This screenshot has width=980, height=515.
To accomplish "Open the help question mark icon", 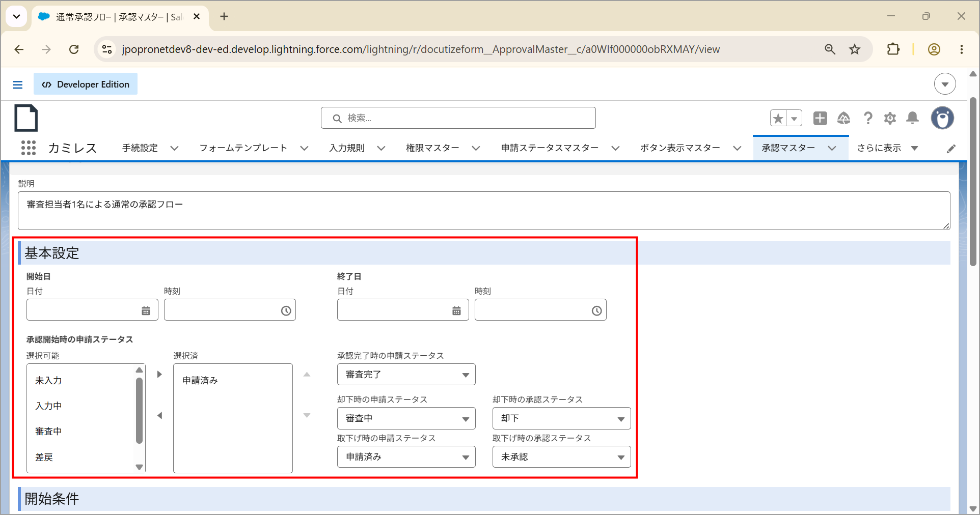I will click(868, 118).
